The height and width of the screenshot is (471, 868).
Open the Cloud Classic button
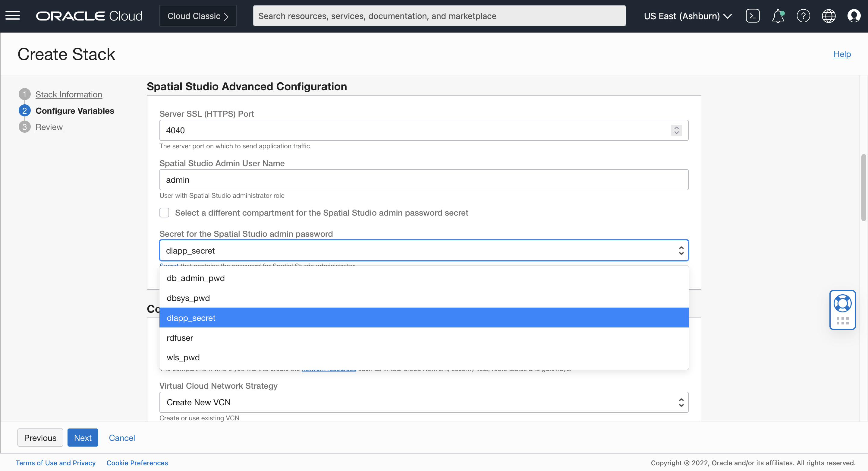(198, 16)
